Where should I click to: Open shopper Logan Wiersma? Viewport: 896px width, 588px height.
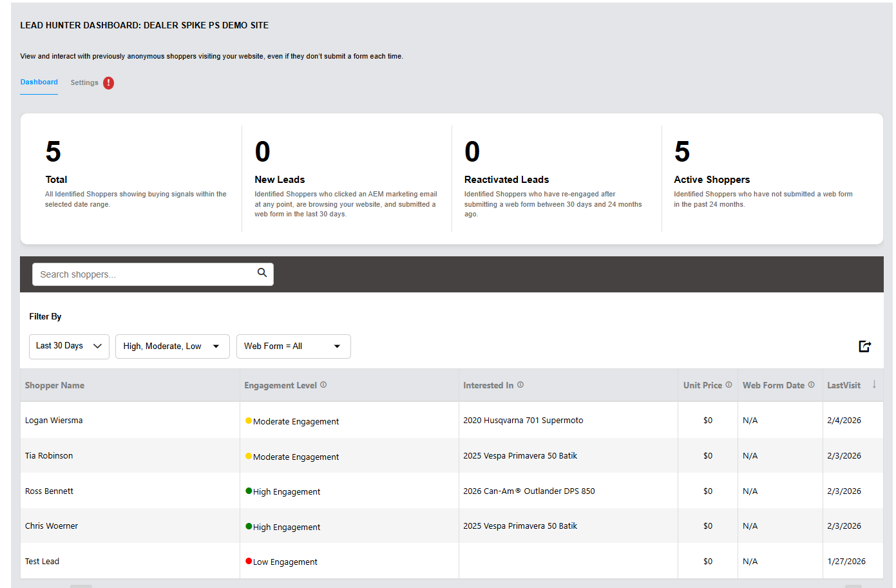53,421
